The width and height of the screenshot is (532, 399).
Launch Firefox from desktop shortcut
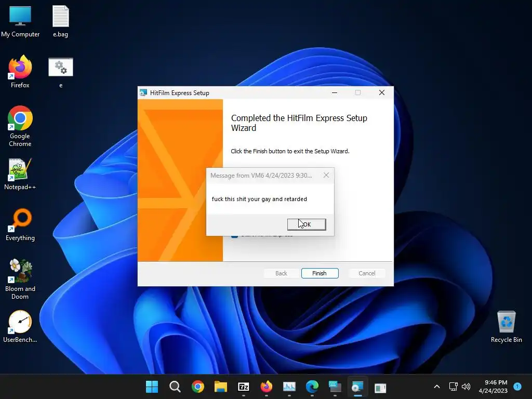click(20, 72)
